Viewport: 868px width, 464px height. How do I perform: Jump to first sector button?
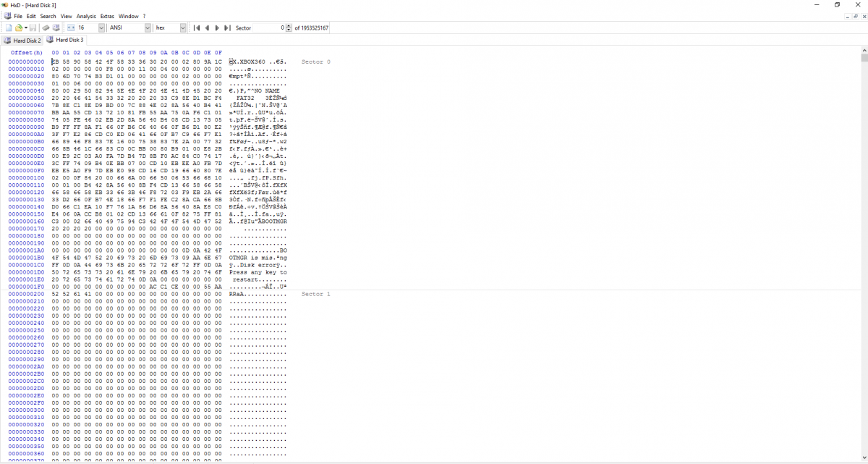(x=197, y=28)
